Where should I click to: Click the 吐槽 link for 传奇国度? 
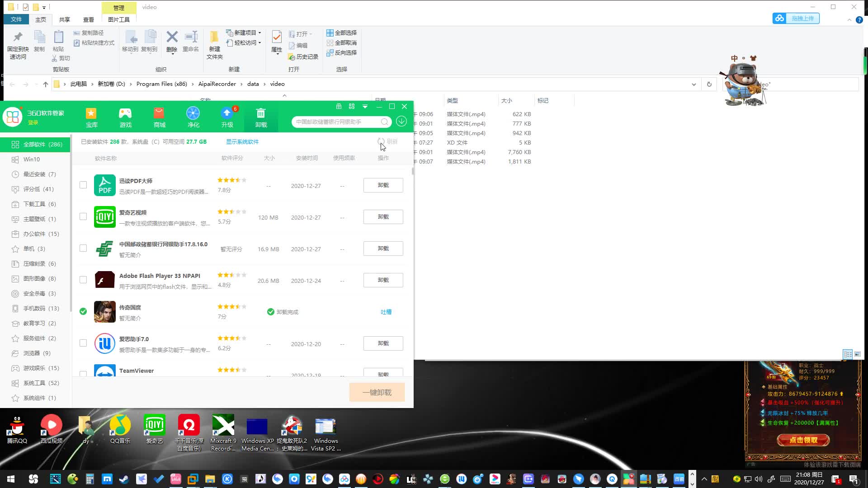coord(386,312)
